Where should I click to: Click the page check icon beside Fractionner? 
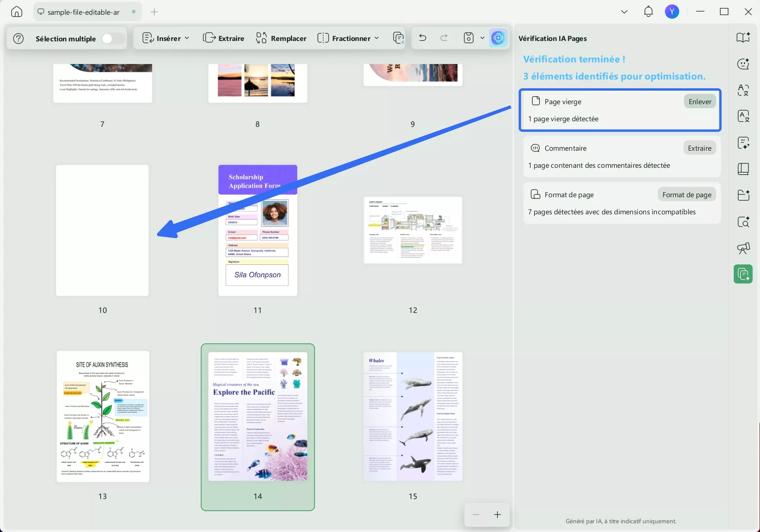point(398,38)
